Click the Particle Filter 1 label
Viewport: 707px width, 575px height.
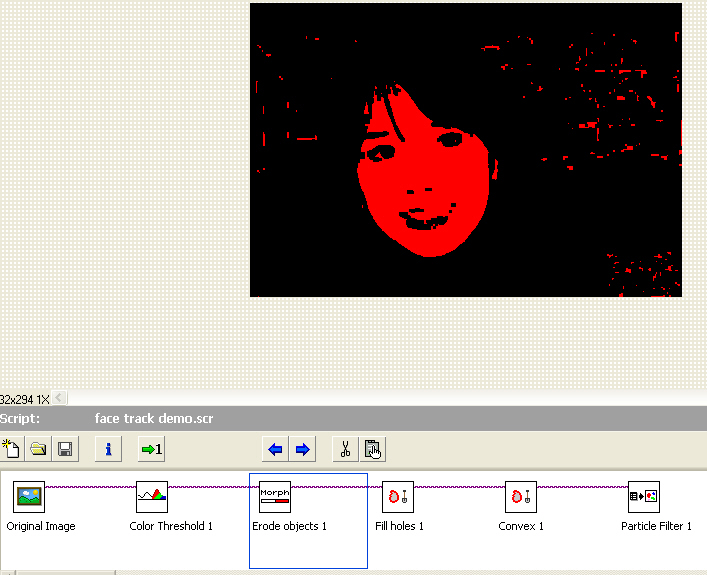pos(656,526)
